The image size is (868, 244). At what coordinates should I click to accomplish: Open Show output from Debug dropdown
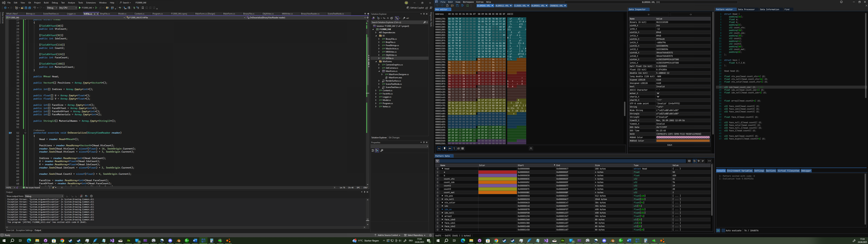click(44, 196)
